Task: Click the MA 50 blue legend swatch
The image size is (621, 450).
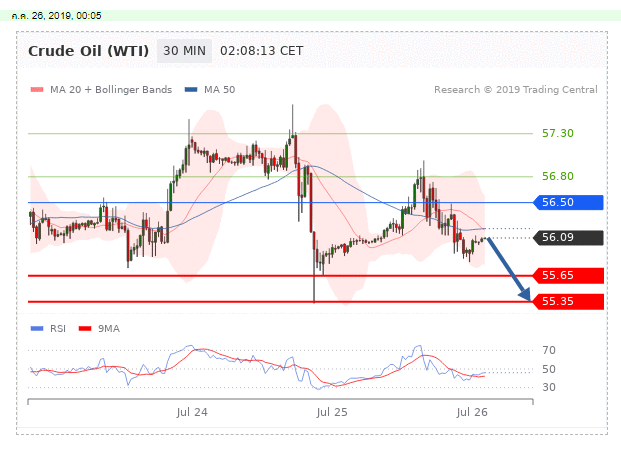Action: (191, 90)
